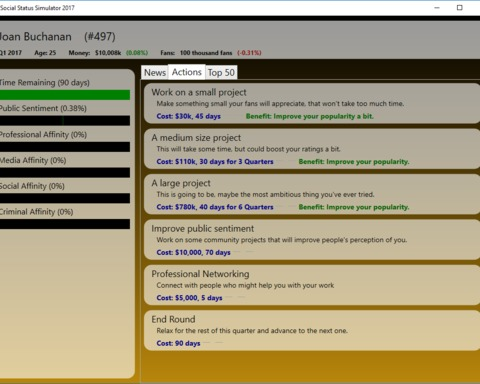Click Cost: 90 days text
This screenshot has width=480, height=384.
coord(178,343)
